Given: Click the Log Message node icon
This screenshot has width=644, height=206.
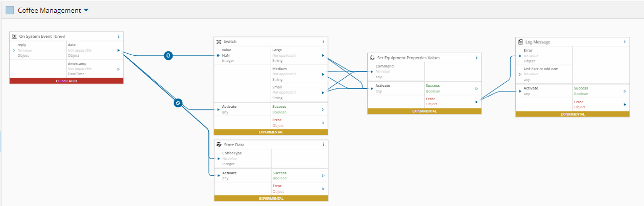Looking at the screenshot, I should pyautogui.click(x=520, y=41).
